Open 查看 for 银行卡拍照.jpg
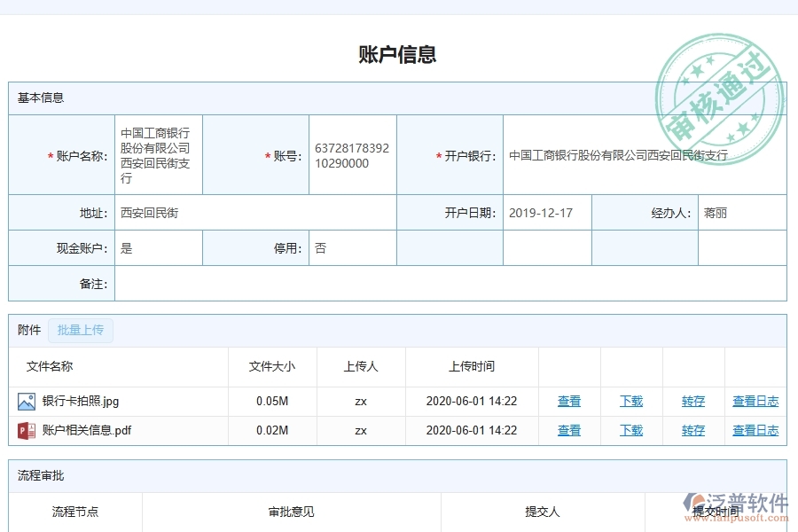Image resolution: width=798 pixels, height=532 pixels. coord(568,401)
